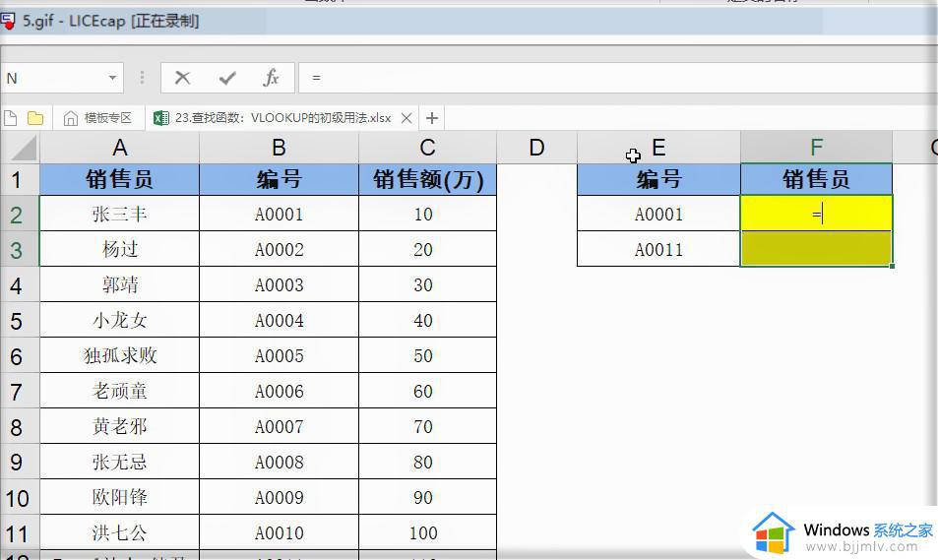The width and height of the screenshot is (938, 560).
Task: Select row 11 header
Action: coord(20,533)
